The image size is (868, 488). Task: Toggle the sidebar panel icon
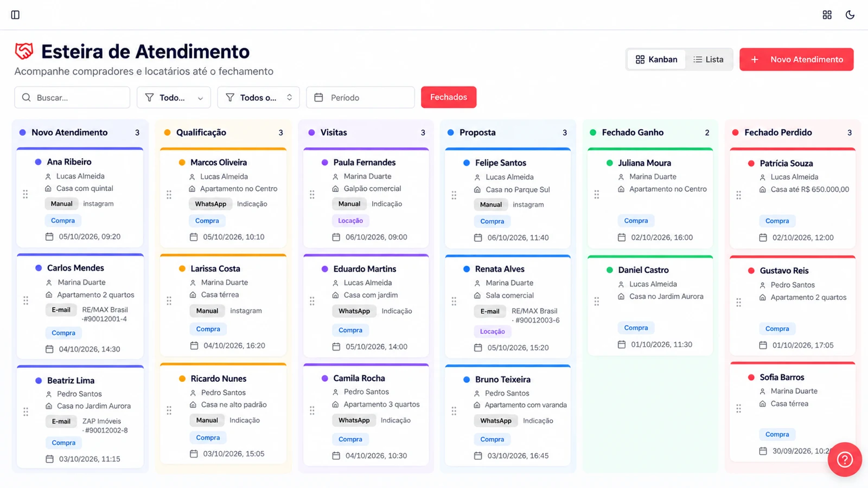(x=15, y=15)
